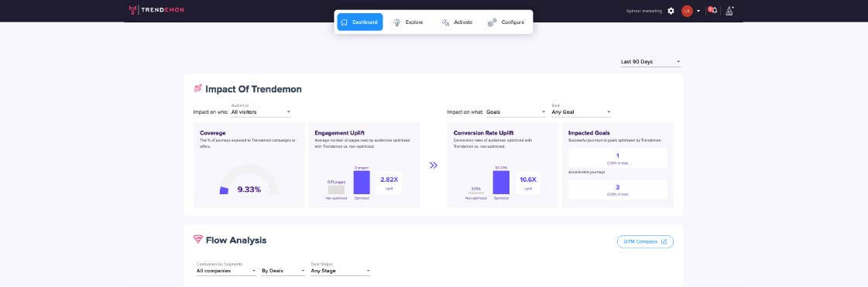868x287 pixels.
Task: Click the Impacted Goals value 1 box
Action: (618, 158)
